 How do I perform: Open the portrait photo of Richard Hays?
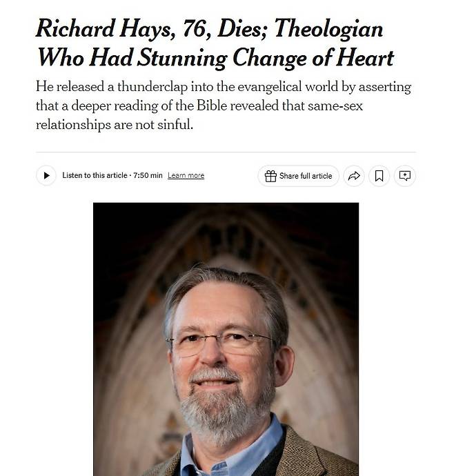(x=226, y=338)
